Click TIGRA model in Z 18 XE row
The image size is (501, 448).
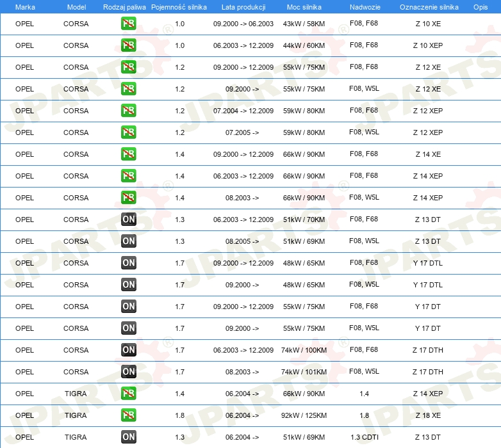76,415
